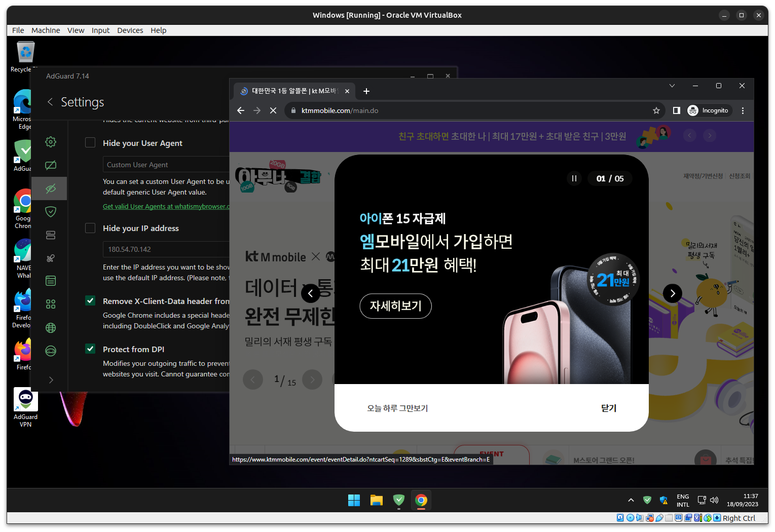Select the Browsing Security shield icon
Image resolution: width=775 pixels, height=532 pixels.
pos(50,211)
